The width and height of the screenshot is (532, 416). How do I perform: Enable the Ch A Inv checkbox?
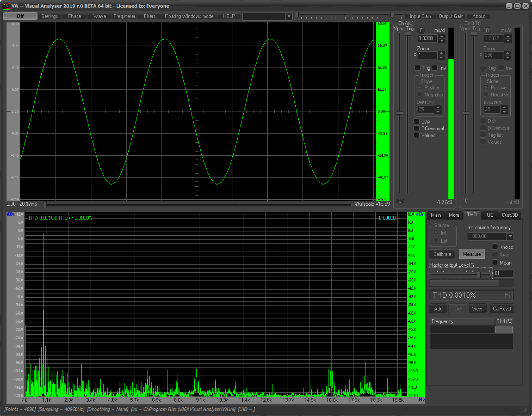pos(435,68)
